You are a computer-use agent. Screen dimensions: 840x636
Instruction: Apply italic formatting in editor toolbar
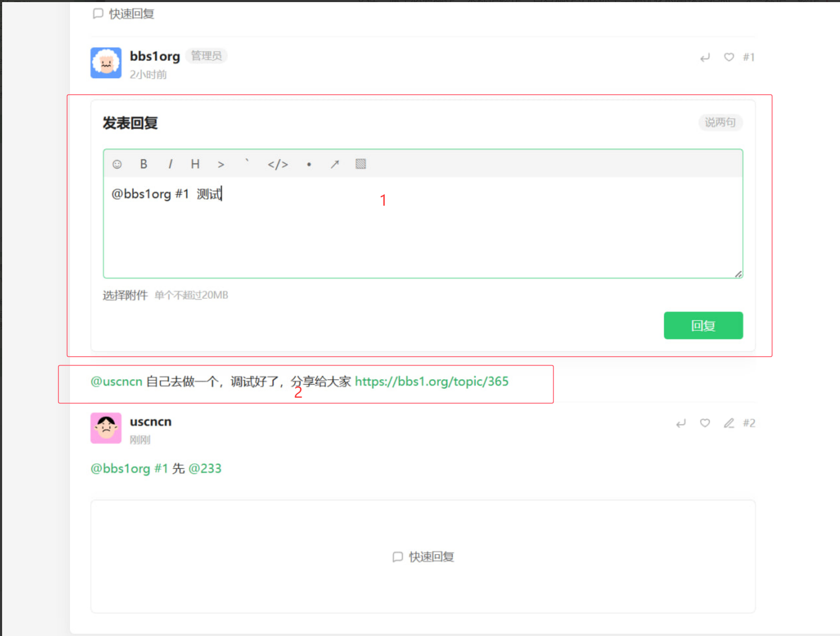[170, 164]
